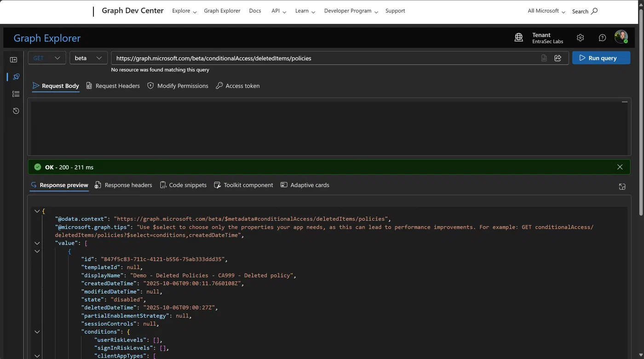Dismiss the OK - 200 status message
Screen dimensions: 644x359
click(620, 167)
